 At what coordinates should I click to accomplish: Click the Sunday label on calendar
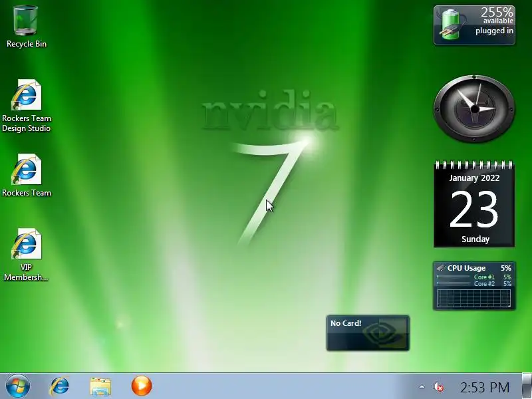point(475,239)
